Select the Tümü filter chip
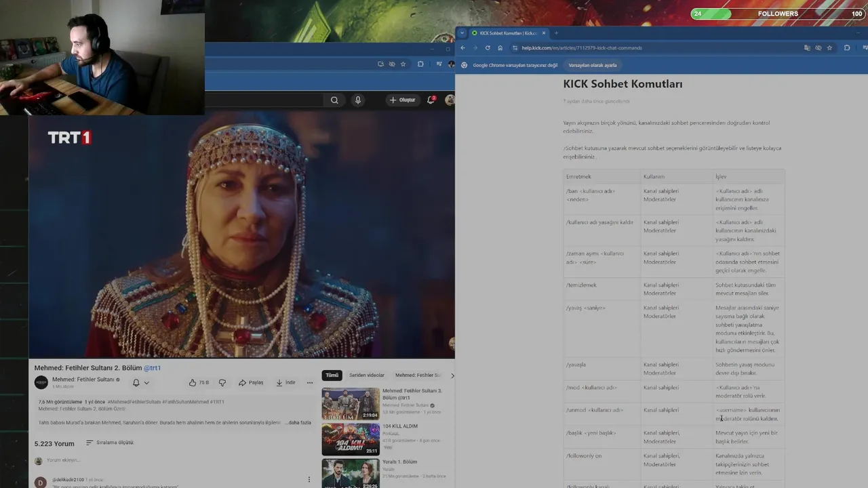868x488 pixels. point(332,375)
